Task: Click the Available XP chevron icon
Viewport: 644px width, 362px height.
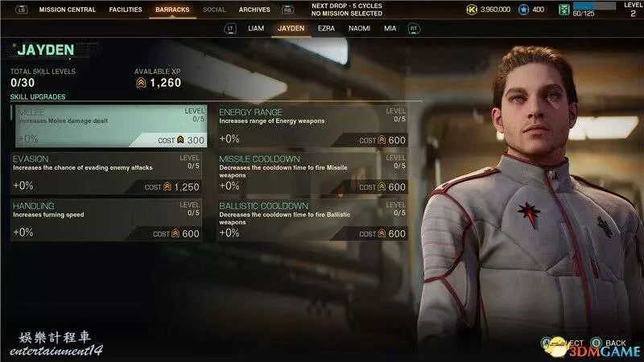Action: (x=141, y=83)
